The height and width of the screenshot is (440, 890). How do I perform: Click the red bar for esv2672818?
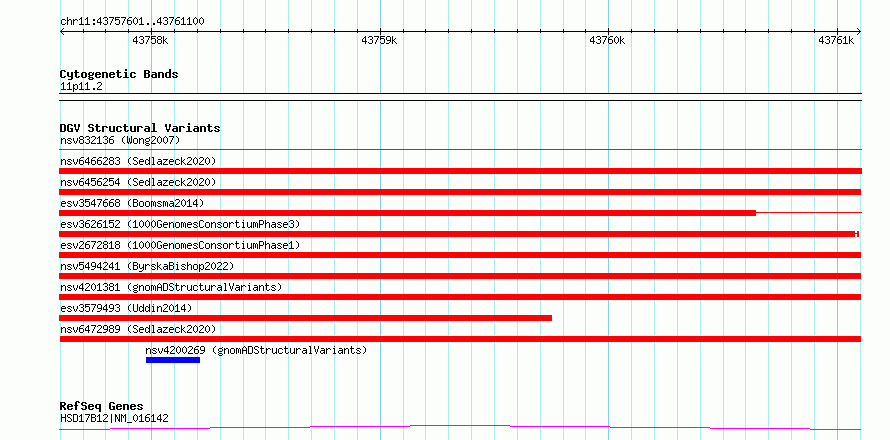pyautogui.click(x=460, y=255)
